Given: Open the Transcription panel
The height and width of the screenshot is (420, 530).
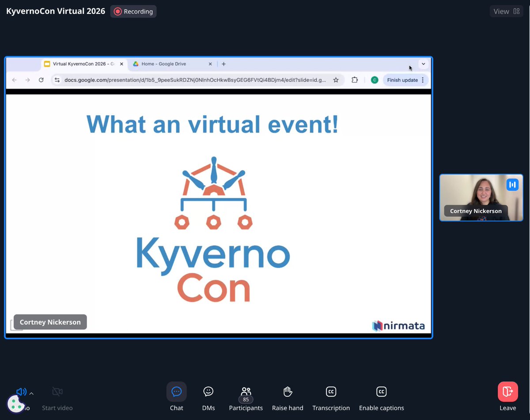Looking at the screenshot, I should (331, 397).
